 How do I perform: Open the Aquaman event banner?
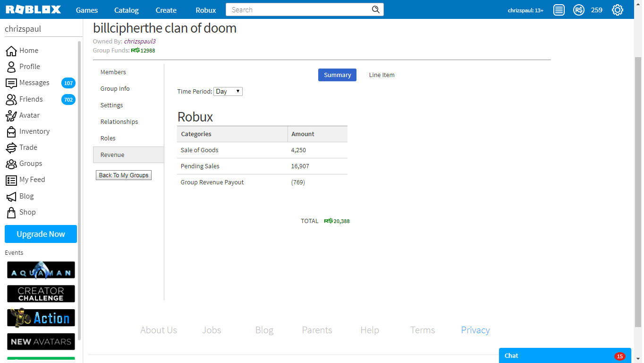[41, 270]
